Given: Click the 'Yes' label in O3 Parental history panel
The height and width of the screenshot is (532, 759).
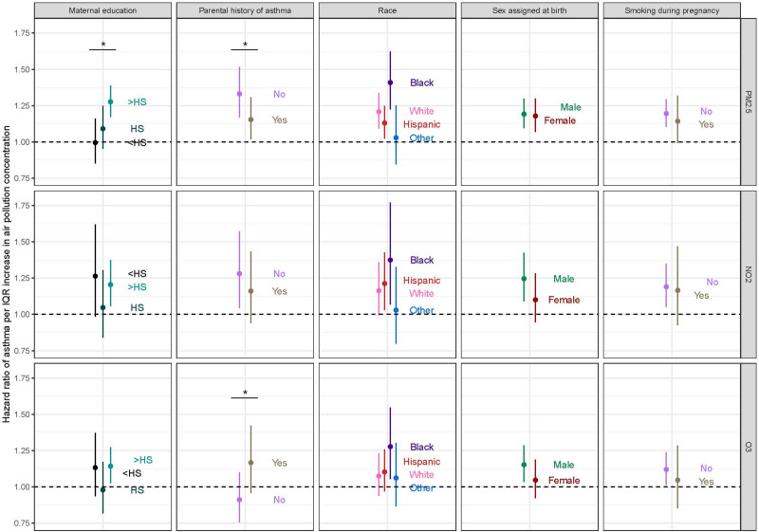Looking at the screenshot, I should (x=280, y=463).
